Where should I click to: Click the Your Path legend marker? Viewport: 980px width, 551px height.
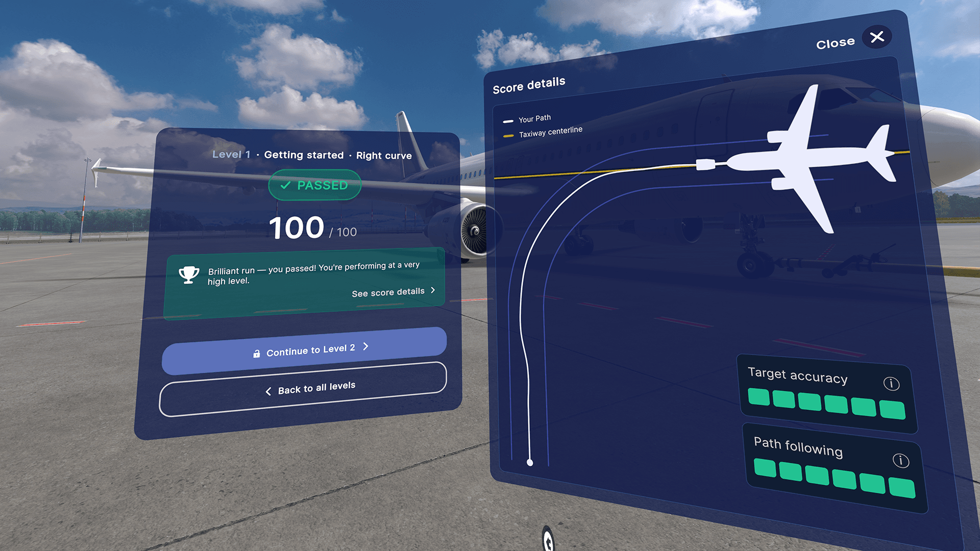[x=508, y=121]
